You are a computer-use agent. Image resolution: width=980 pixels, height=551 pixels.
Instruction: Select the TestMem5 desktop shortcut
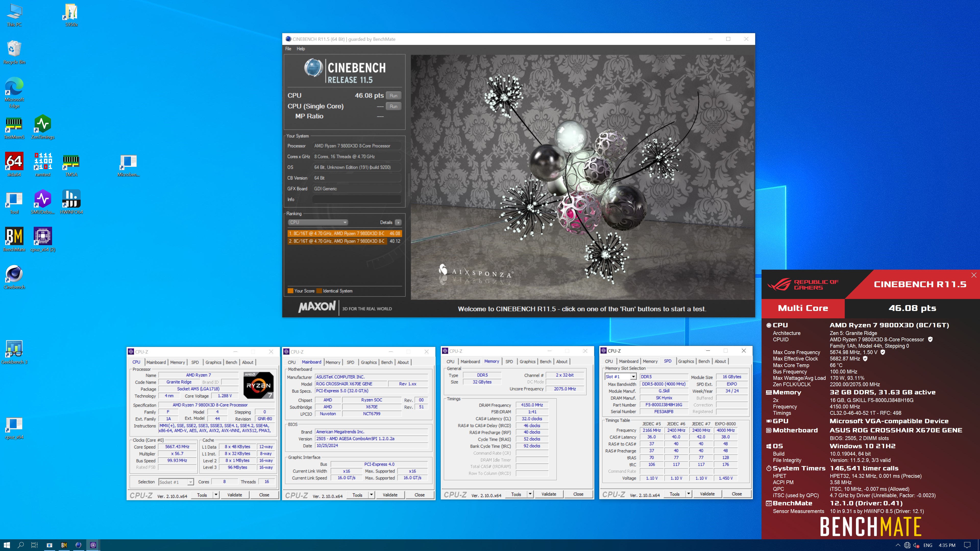tap(14, 127)
